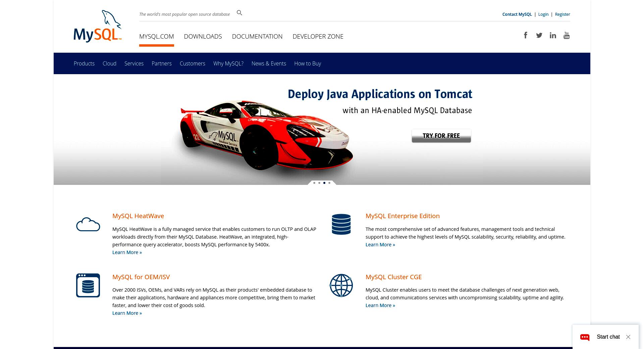Viewport: 644px width, 349px height.
Task: Click the race car banner image
Action: click(267, 135)
